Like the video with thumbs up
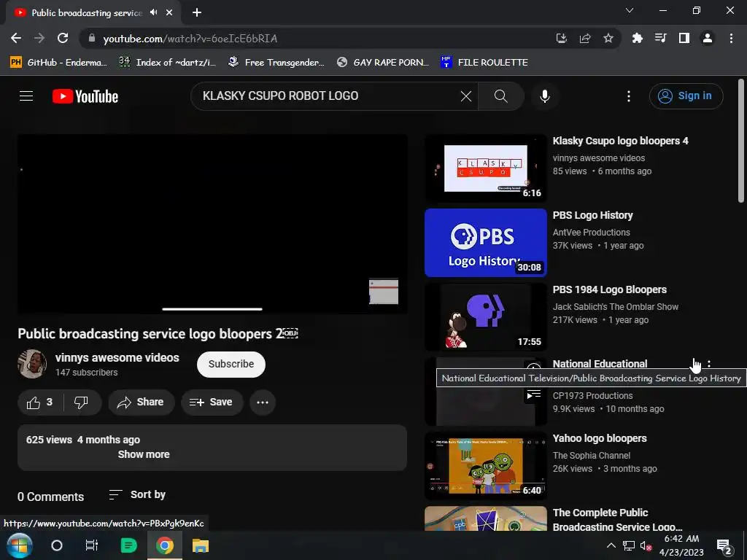Viewport: 747px width, 560px height. pyautogui.click(x=41, y=402)
